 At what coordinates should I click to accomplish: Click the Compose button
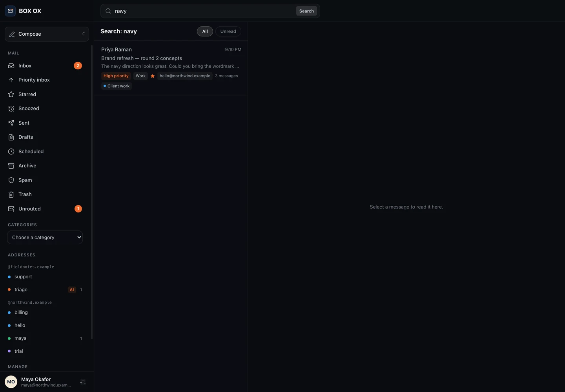pyautogui.click(x=47, y=34)
